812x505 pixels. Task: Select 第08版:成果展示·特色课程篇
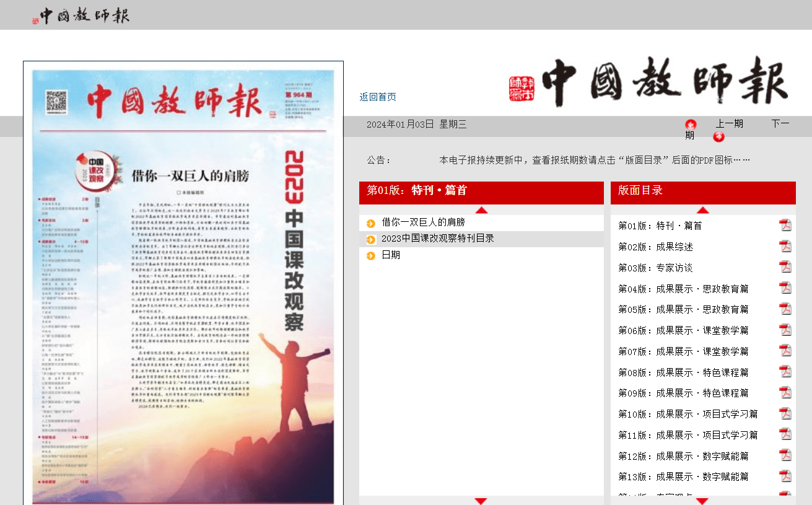(x=683, y=372)
